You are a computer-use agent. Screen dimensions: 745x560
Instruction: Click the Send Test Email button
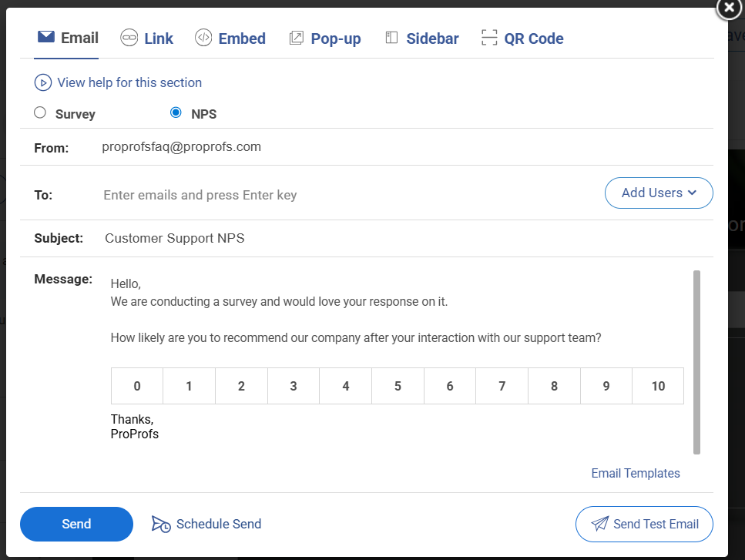click(x=644, y=524)
